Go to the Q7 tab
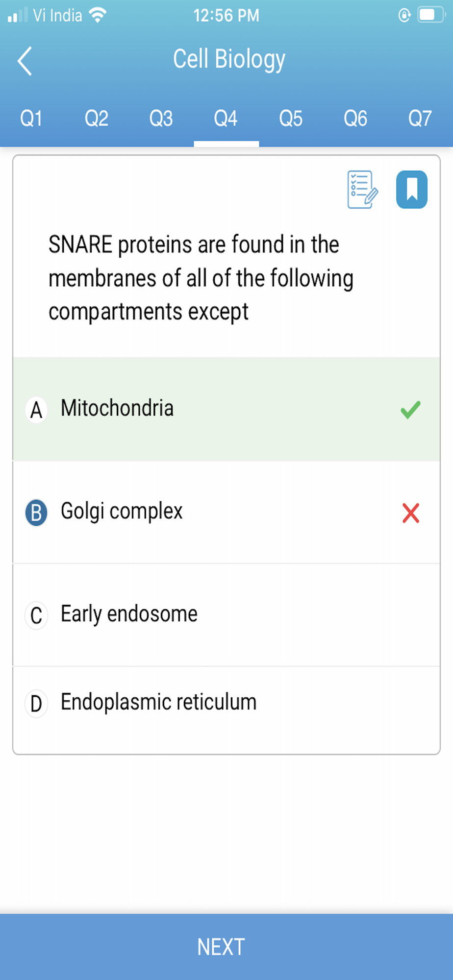The height and width of the screenshot is (980, 453). [420, 119]
